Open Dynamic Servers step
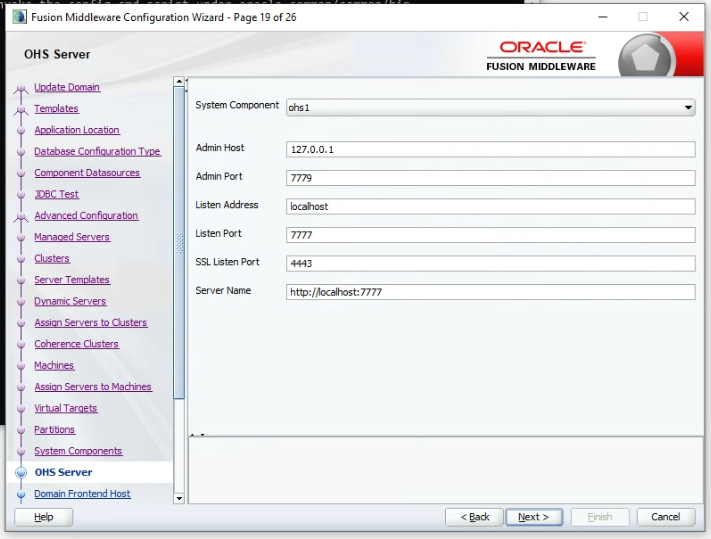This screenshot has width=711, height=539. (70, 301)
